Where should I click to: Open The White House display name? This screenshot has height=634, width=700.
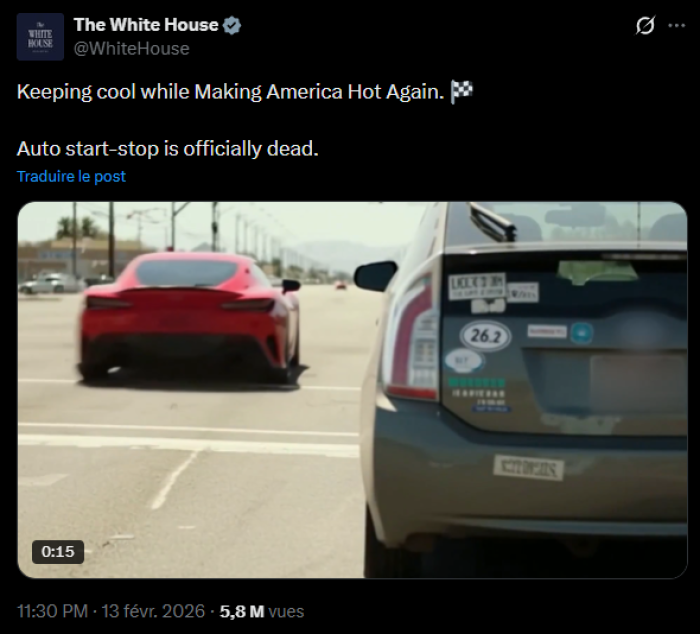coord(146,25)
